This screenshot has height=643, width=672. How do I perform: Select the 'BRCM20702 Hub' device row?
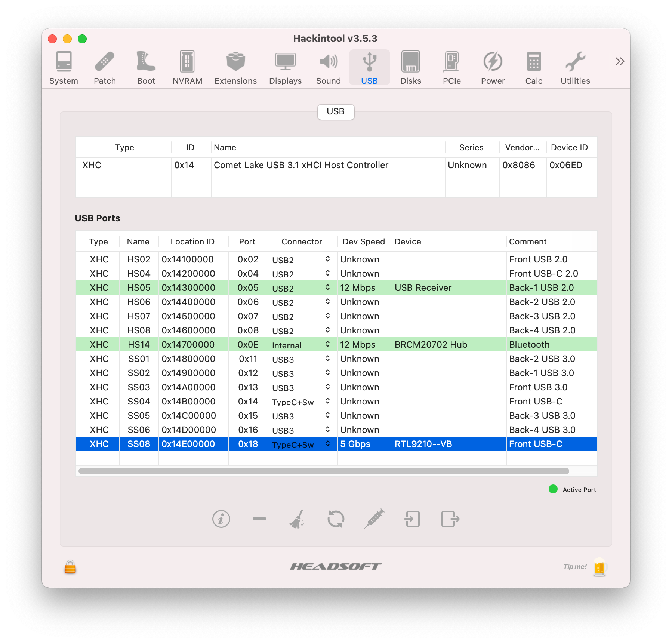pos(336,344)
